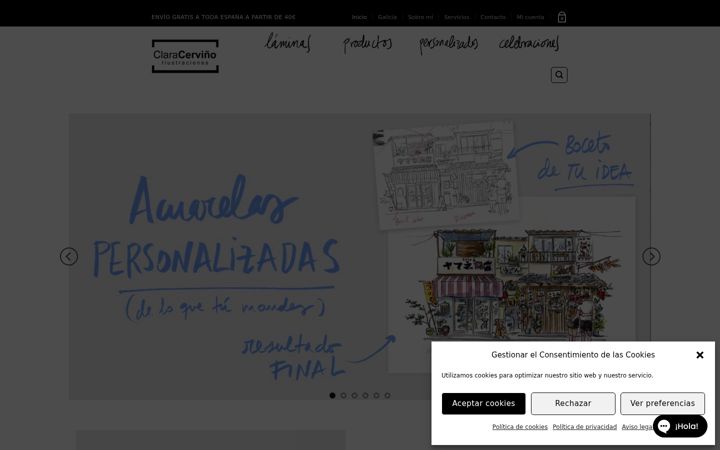The height and width of the screenshot is (450, 720).
Task: Open Política de cookies link
Action: click(x=520, y=427)
